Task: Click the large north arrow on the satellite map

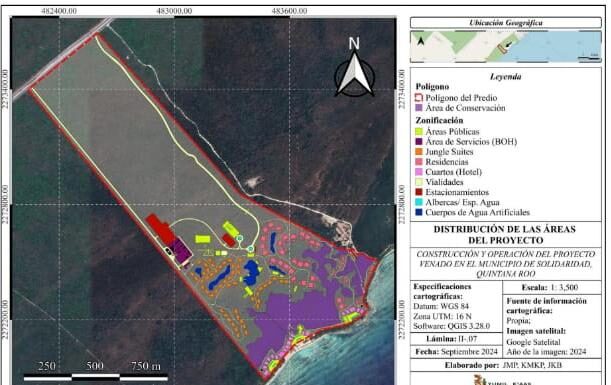Action: tap(354, 67)
